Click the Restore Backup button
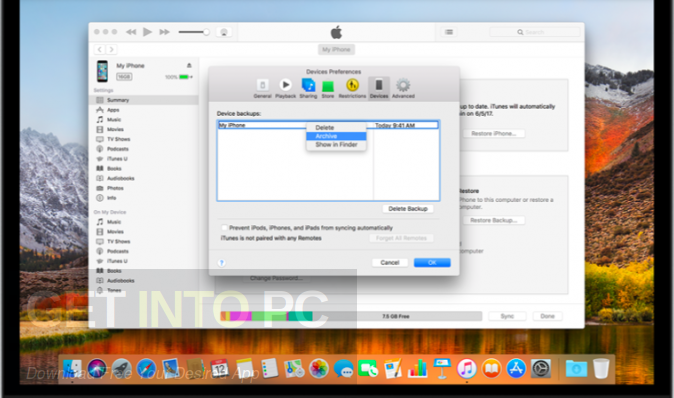Viewport: 674px width, 398px height. (x=494, y=220)
